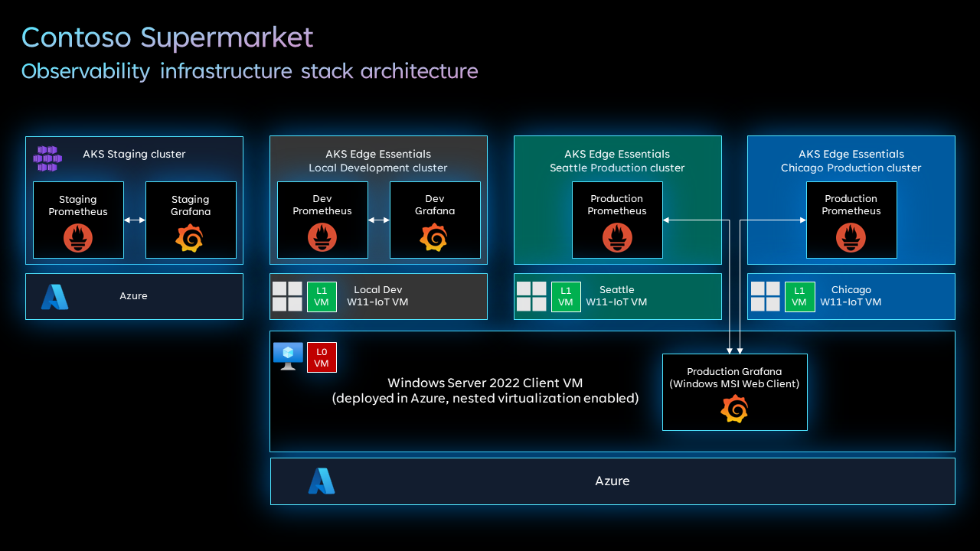Click the Dev Prometheus label
The width and height of the screenshot is (980, 551).
coord(322,205)
